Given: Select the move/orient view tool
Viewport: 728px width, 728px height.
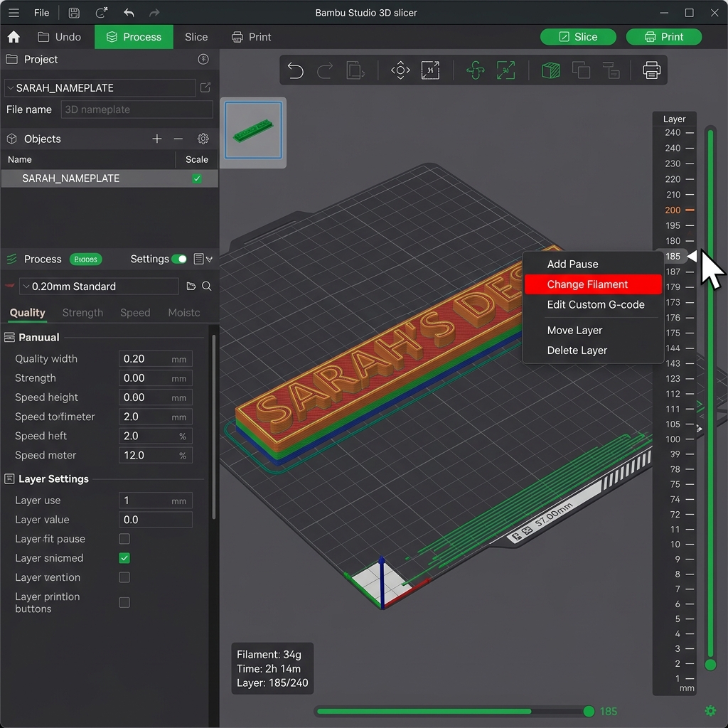Looking at the screenshot, I should (x=400, y=70).
